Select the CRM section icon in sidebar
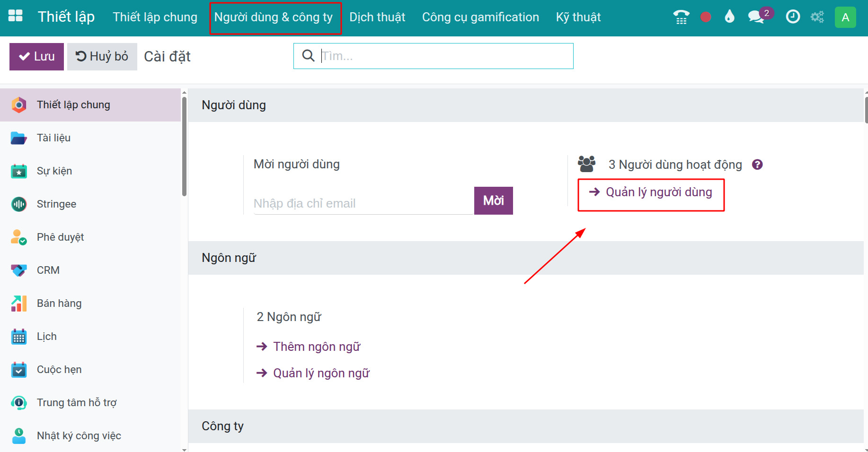The image size is (868, 452). point(18,270)
